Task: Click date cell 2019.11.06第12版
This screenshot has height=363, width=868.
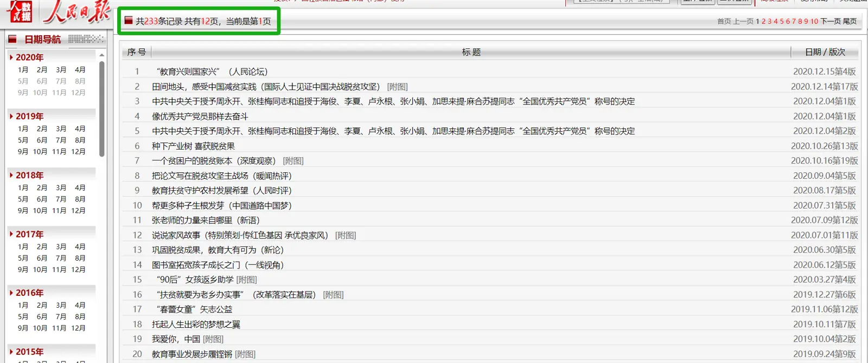Action: click(824, 310)
